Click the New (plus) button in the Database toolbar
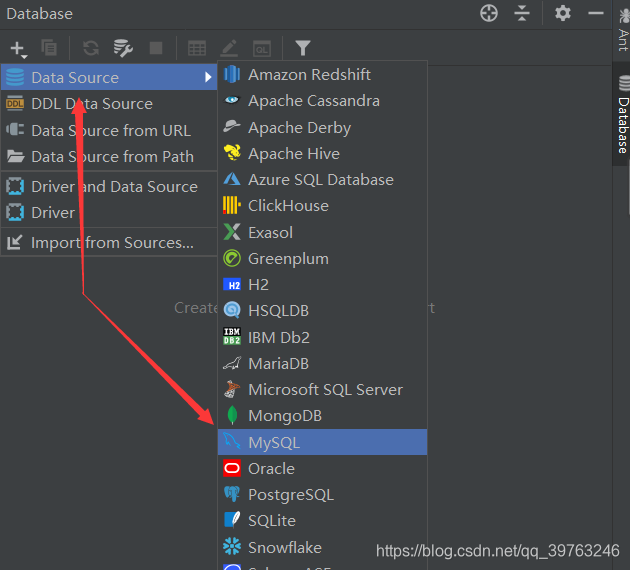Image resolution: width=630 pixels, height=570 pixels. point(18,49)
